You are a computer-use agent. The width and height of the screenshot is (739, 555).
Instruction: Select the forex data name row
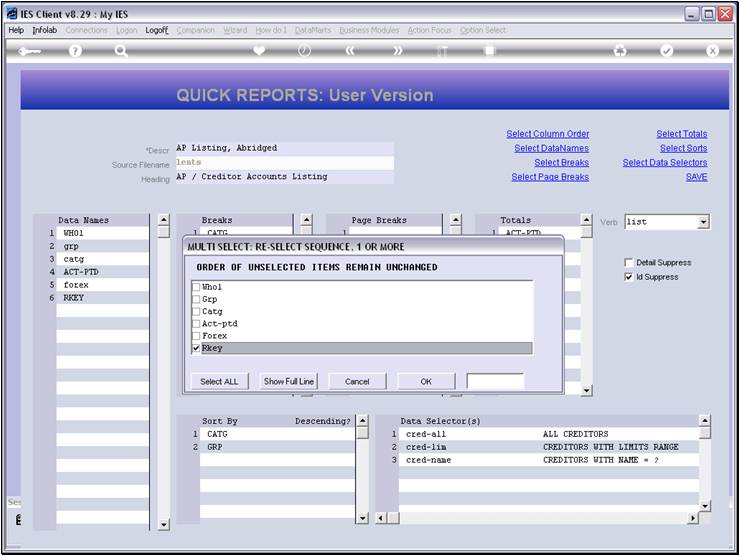tap(102, 285)
